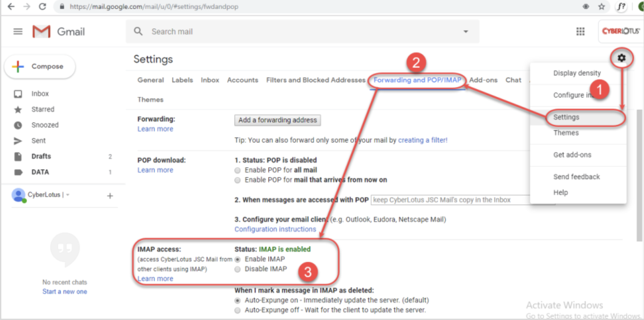
Task: Open the Google apps grid icon
Action: coord(580,31)
